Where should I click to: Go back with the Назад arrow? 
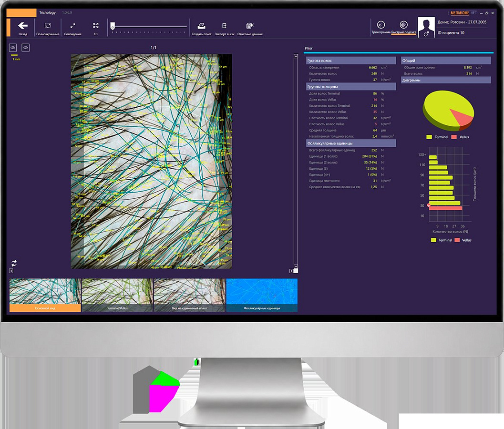pos(23,28)
